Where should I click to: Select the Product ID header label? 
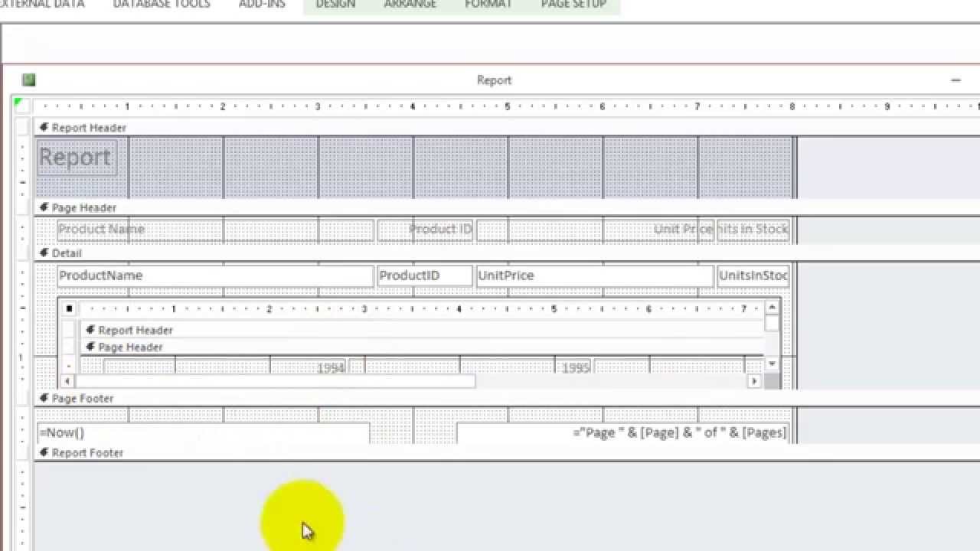pos(425,229)
